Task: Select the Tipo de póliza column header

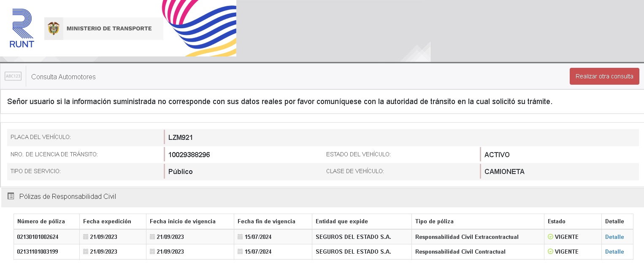Action: (434, 221)
